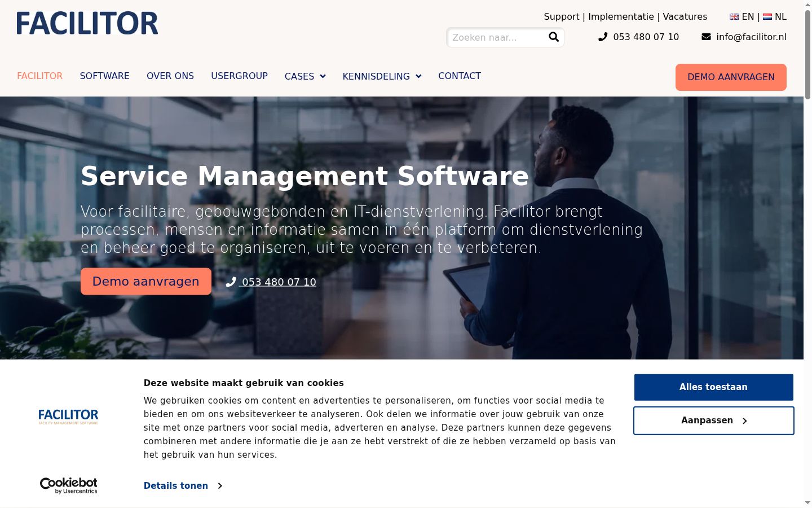Viewport: 812px width, 508px height.
Task: Accept all cookies with Alles toestaan
Action: coord(714,387)
